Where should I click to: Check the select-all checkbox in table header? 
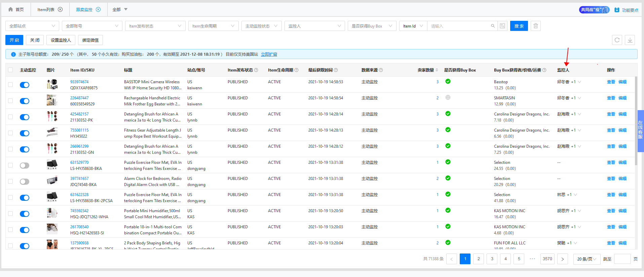click(x=10, y=70)
